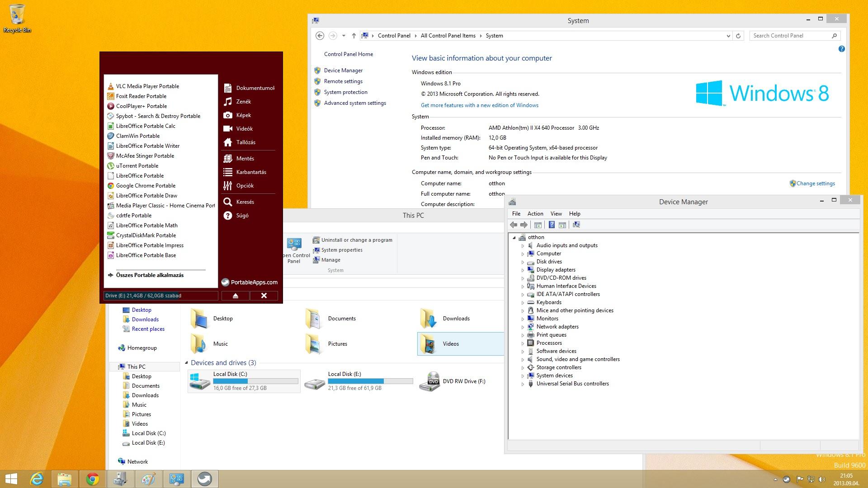Image resolution: width=868 pixels, height=488 pixels.
Task: Open CrystalDiskMark Portable
Action: coord(142,235)
